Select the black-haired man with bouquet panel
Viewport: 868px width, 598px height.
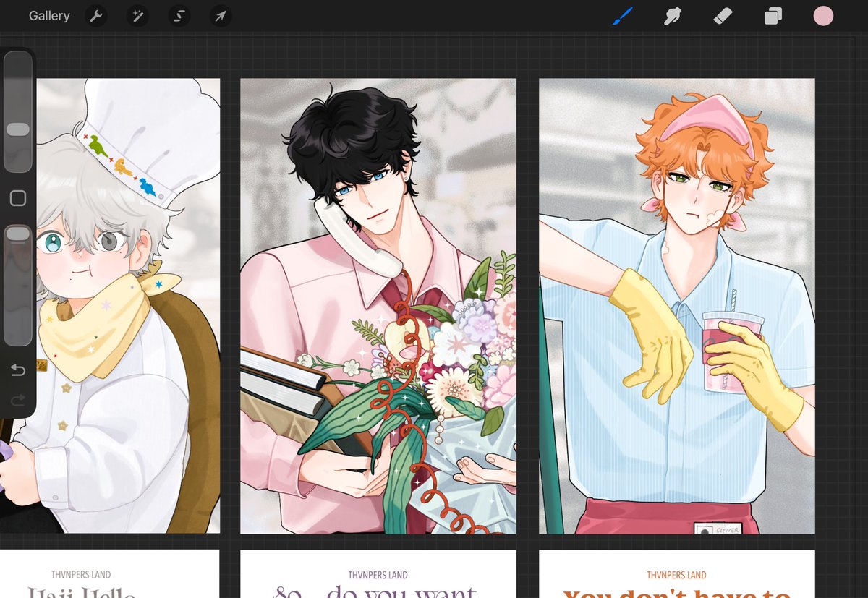378,306
